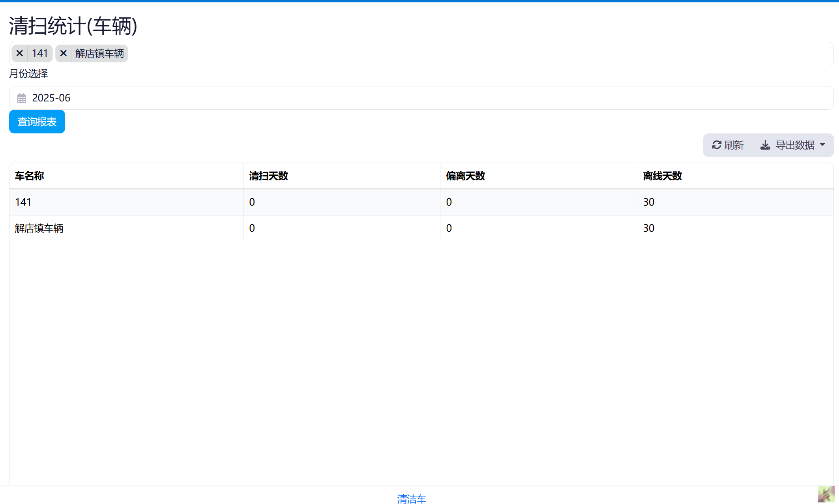Remove the 解店镇车辆 tag

tap(63, 53)
